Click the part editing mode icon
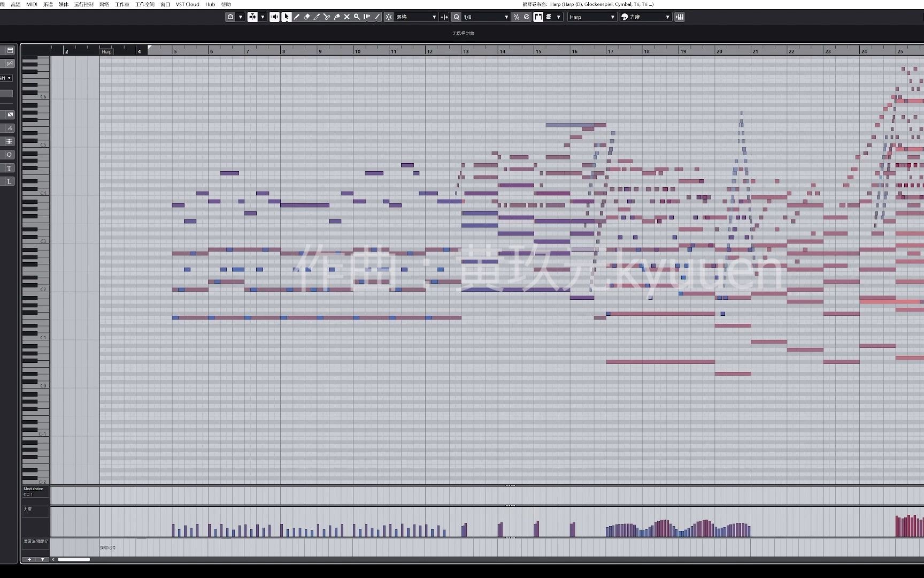 coord(252,17)
